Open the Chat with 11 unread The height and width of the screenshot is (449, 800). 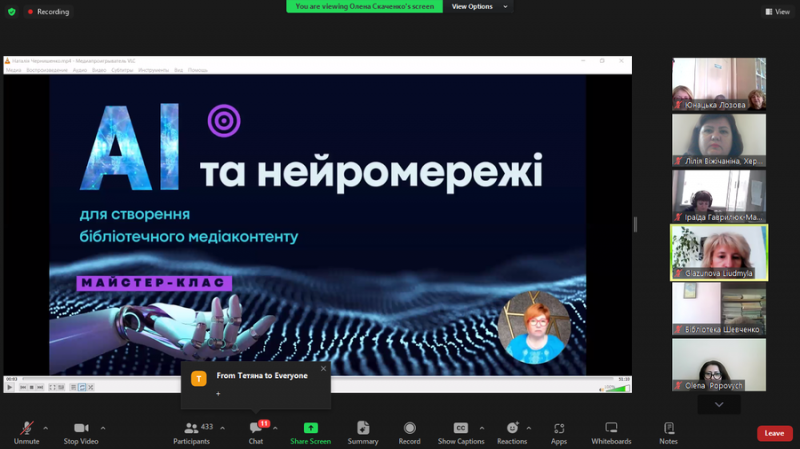[256, 433]
